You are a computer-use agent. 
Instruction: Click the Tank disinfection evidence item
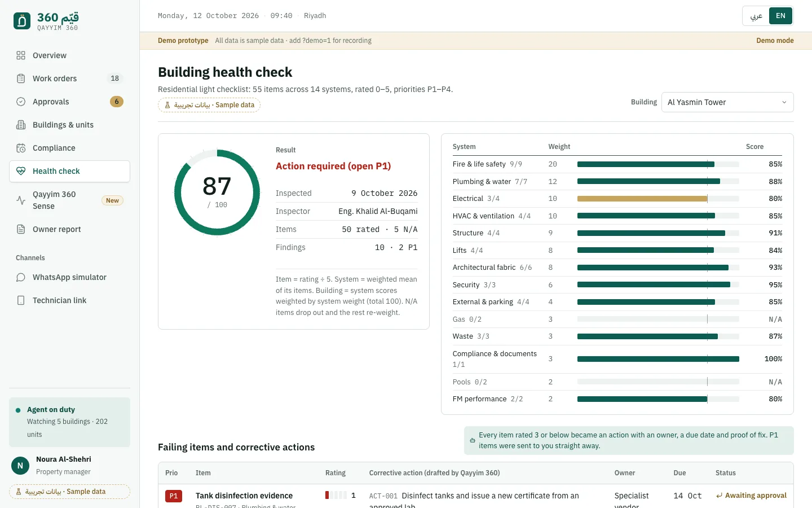[x=244, y=496]
